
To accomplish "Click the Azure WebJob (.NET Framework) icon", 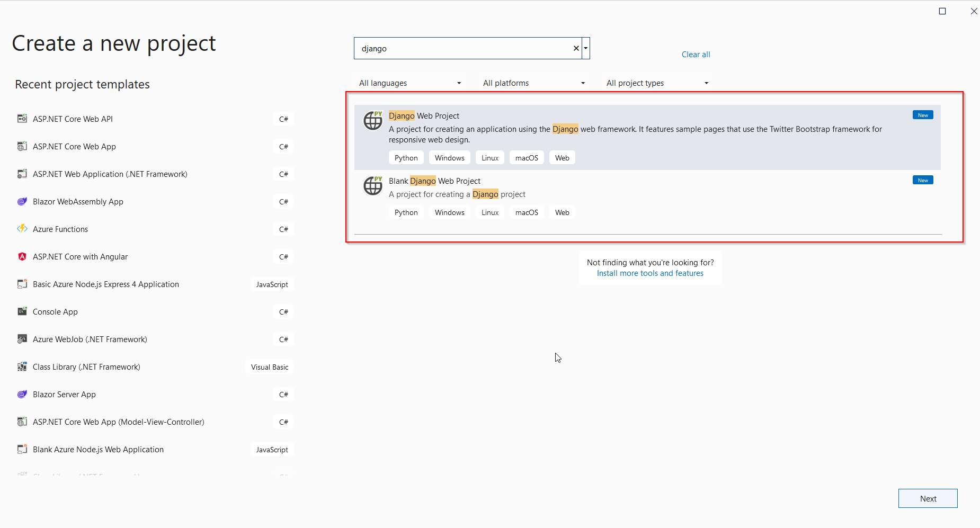I will click(x=22, y=339).
